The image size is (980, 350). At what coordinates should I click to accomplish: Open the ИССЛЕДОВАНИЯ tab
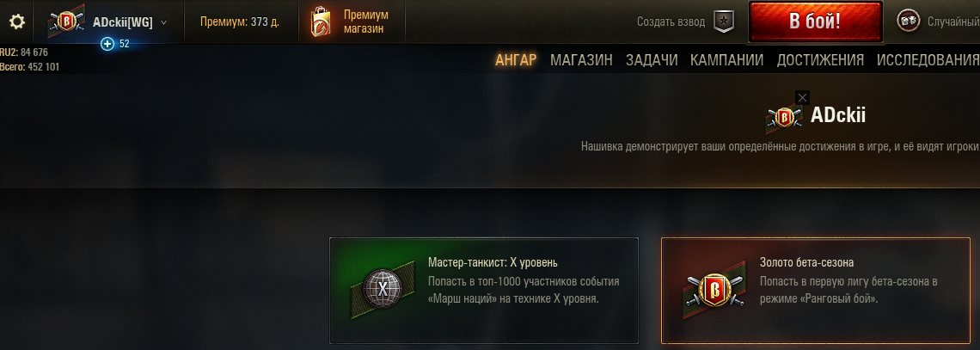pos(928,60)
